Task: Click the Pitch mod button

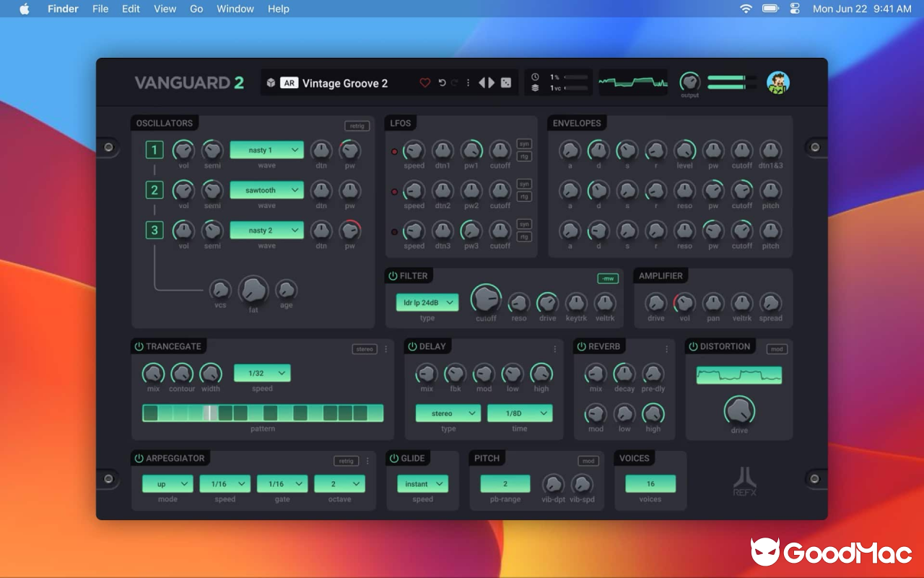Action: (x=588, y=461)
